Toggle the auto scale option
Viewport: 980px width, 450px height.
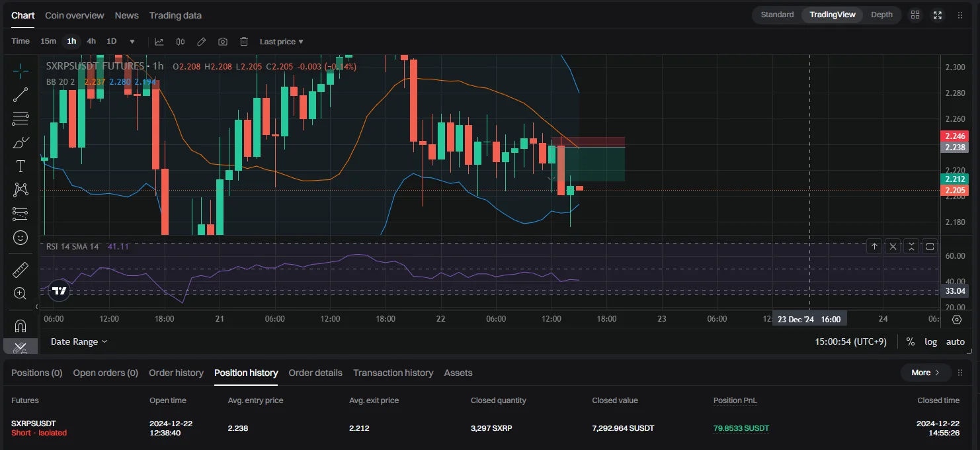pyautogui.click(x=955, y=341)
